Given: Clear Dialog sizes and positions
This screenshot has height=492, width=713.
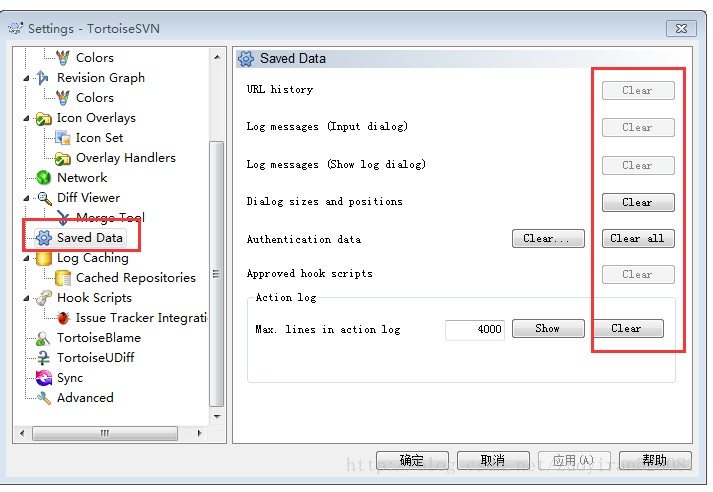Looking at the screenshot, I should tap(638, 202).
